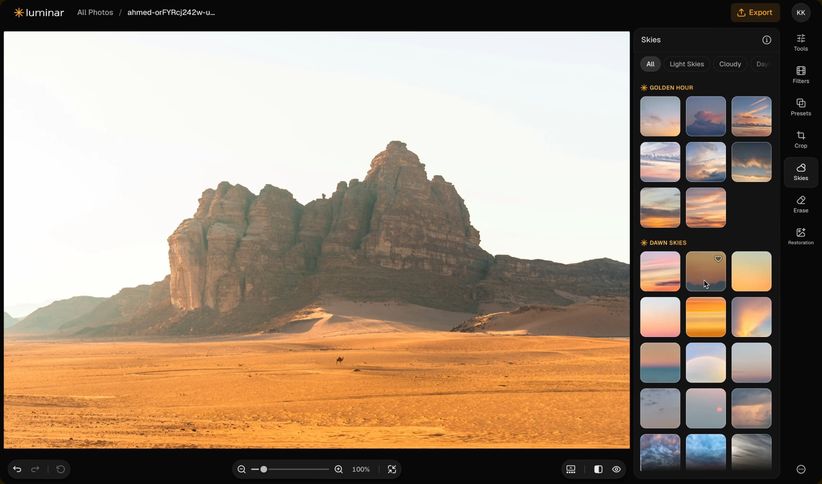The image size is (822, 484).
Task: Click the zoom slider handle
Action: coord(264,469)
